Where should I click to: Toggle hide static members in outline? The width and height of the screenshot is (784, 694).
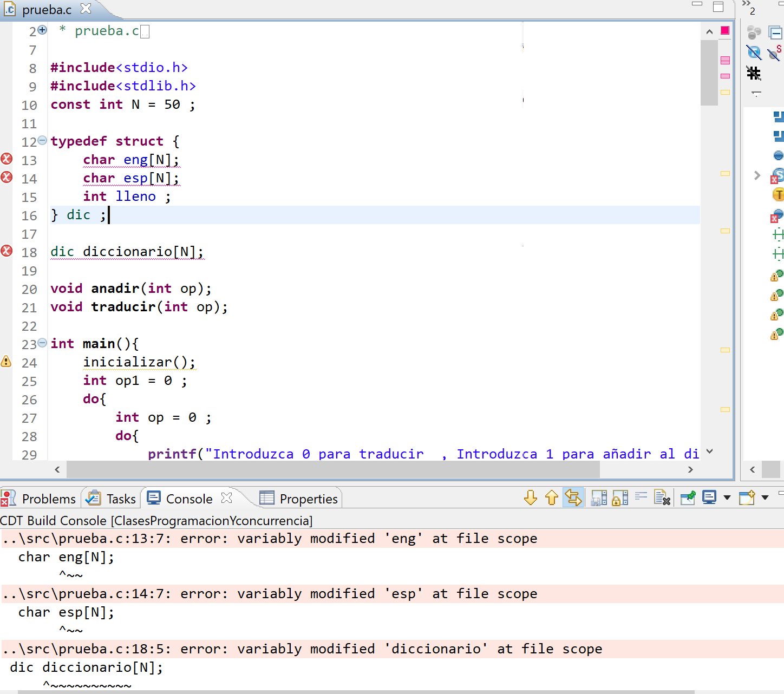tap(775, 53)
